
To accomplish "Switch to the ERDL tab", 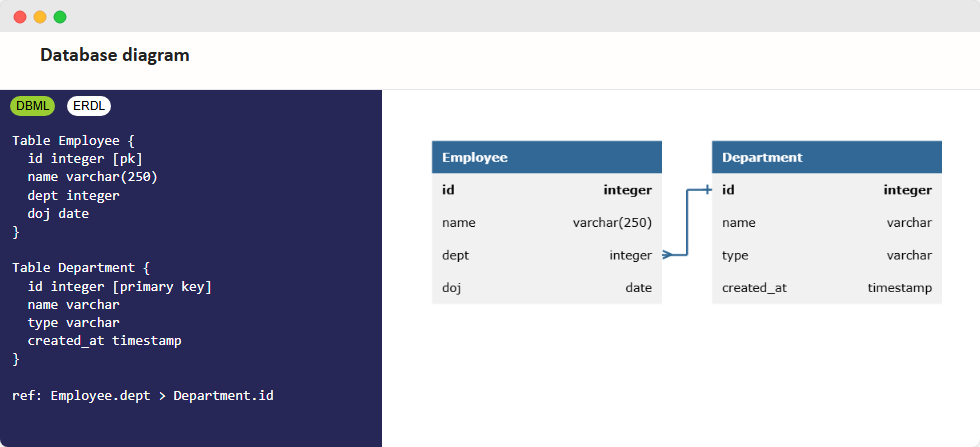I will coord(89,106).
